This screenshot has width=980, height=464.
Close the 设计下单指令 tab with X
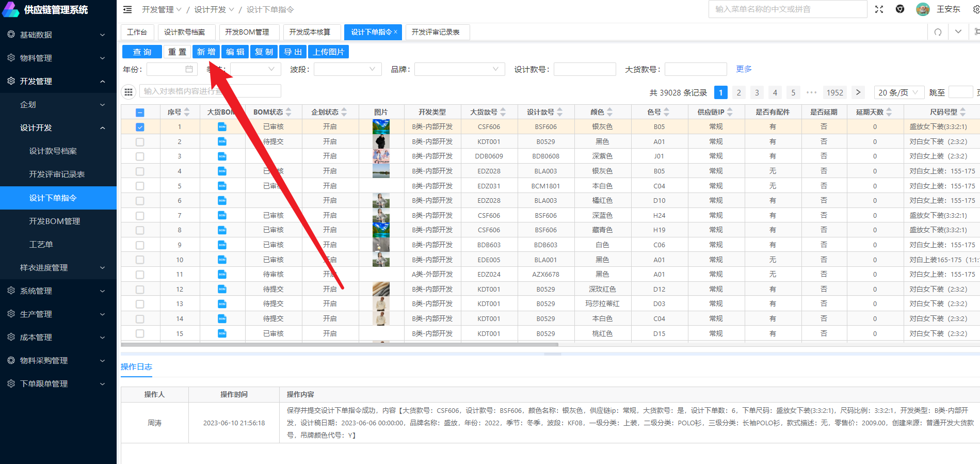396,32
